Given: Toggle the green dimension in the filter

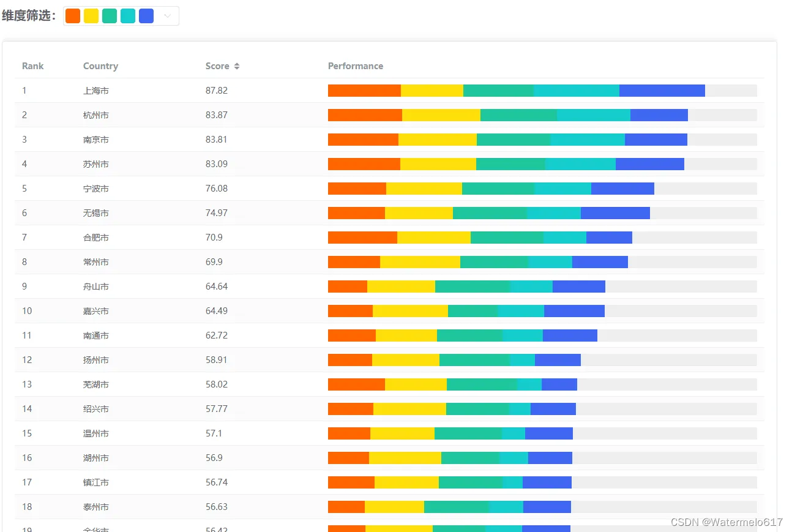Looking at the screenshot, I should (110, 17).
